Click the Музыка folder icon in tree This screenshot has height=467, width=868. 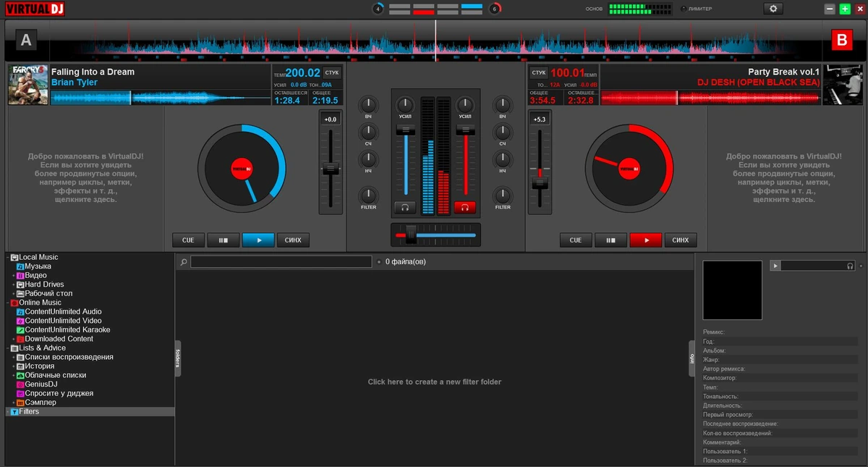click(20, 266)
